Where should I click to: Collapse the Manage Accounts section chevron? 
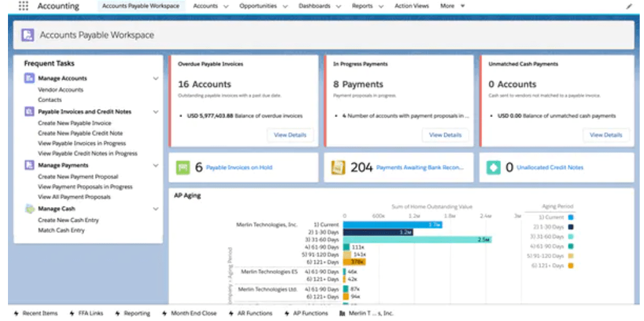point(156,78)
